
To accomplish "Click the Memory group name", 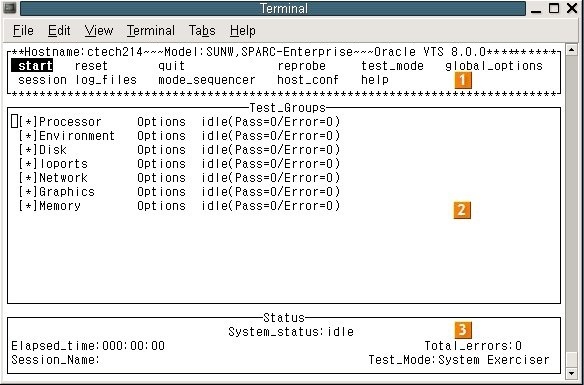I will click(x=60, y=206).
